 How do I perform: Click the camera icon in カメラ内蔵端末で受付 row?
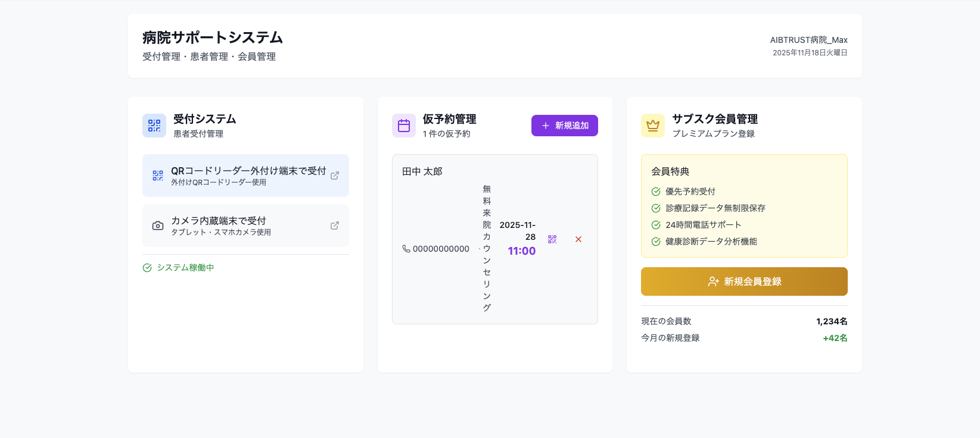(x=158, y=226)
